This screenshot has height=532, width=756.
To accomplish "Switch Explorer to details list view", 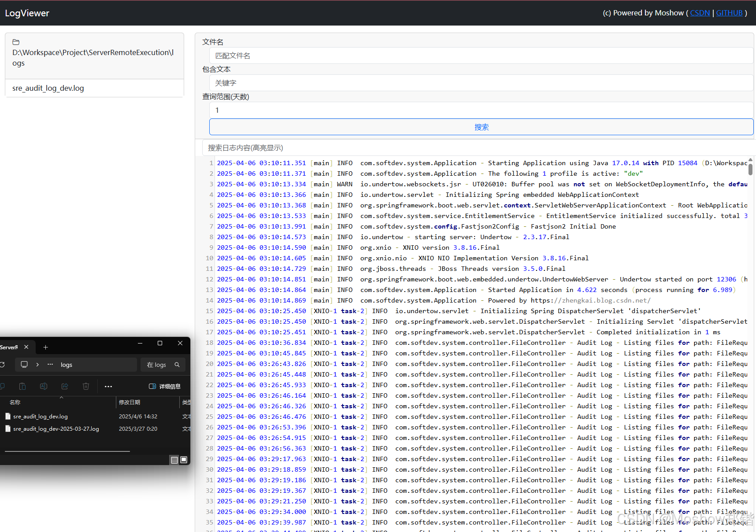I will [174, 460].
